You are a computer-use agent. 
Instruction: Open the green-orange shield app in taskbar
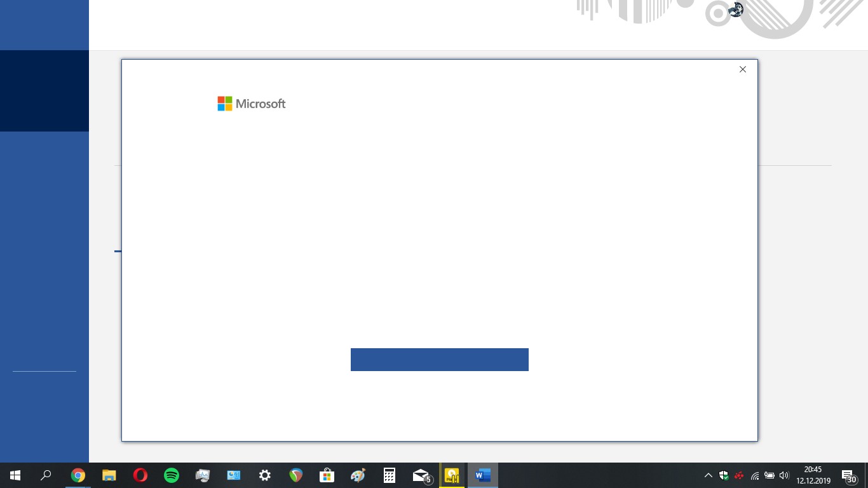pyautogui.click(x=295, y=475)
